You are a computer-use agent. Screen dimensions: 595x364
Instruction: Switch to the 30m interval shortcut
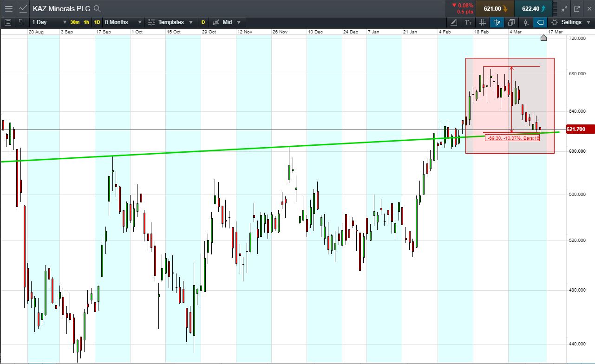(75, 22)
